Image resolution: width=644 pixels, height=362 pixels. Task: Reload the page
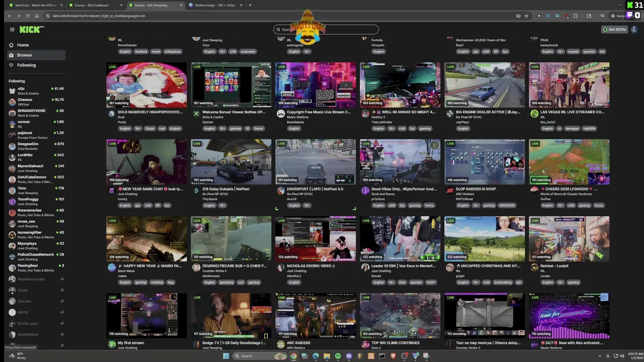28,16
